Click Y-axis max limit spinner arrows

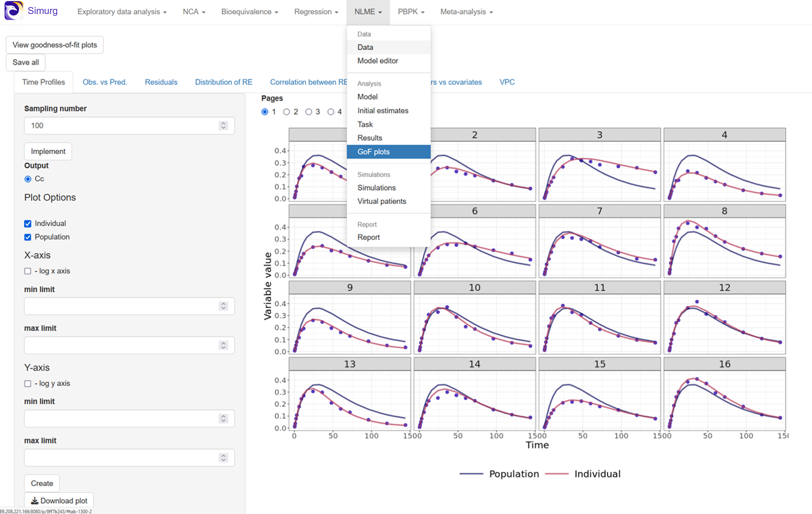[223, 457]
